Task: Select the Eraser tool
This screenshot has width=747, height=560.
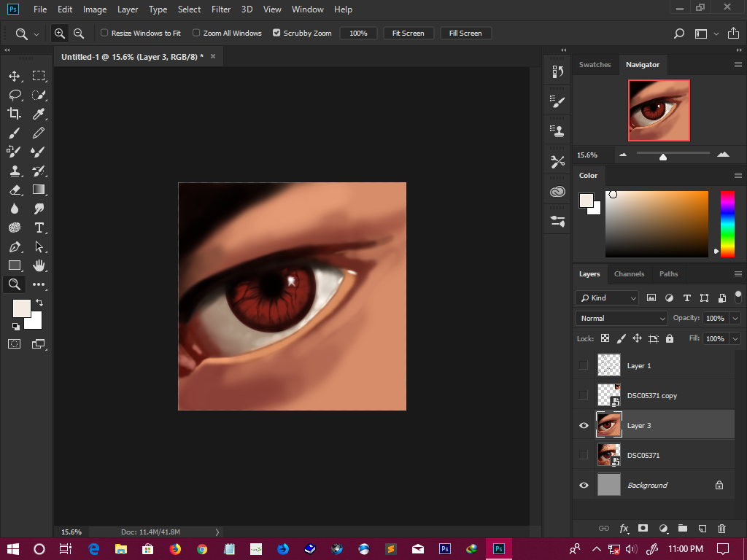Action: pyautogui.click(x=15, y=190)
